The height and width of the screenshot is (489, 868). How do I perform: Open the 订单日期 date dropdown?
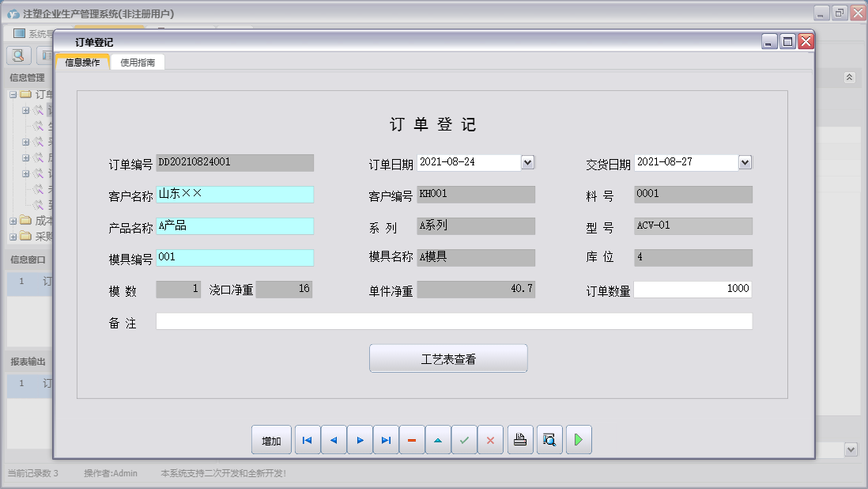point(528,162)
